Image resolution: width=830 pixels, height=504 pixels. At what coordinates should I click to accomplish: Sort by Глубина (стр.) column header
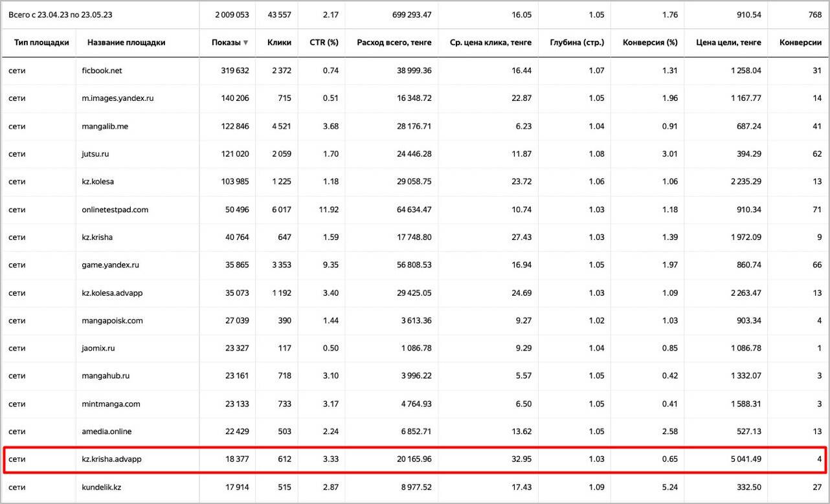click(576, 43)
